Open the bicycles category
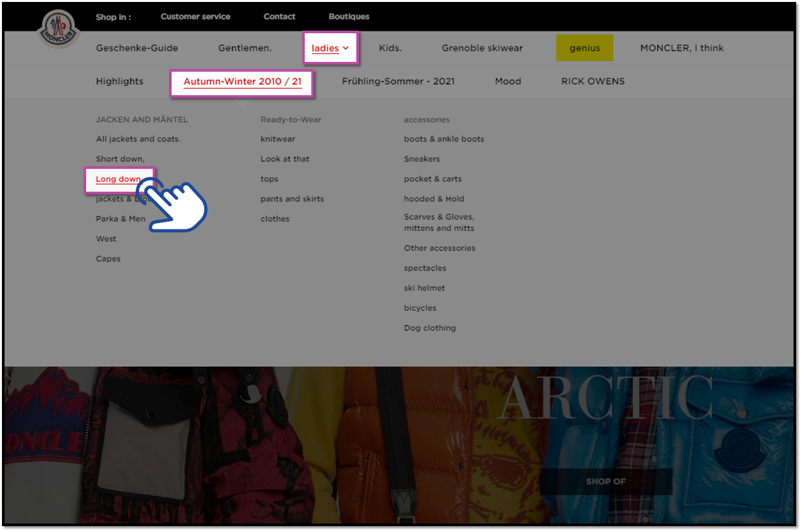This screenshot has width=802, height=532. (420, 308)
